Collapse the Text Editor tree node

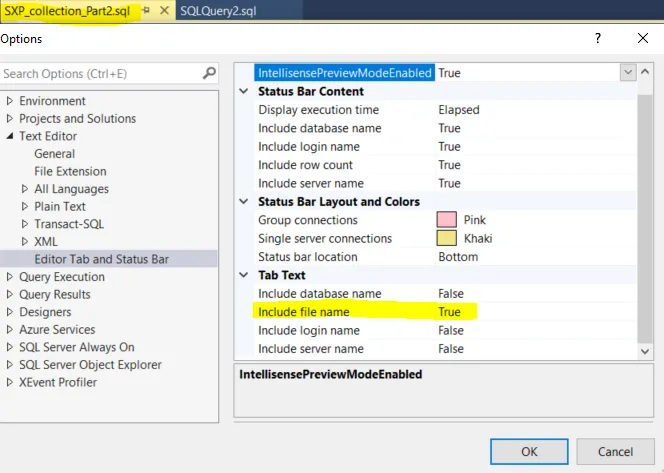pos(10,136)
